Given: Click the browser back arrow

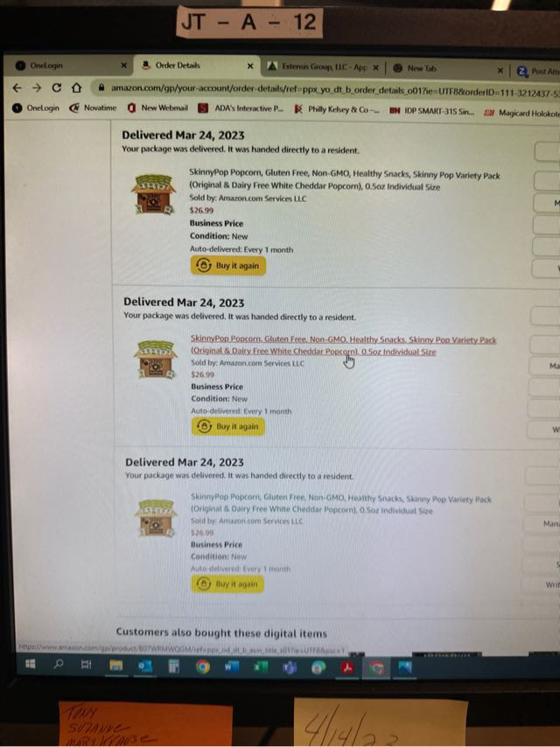Looking at the screenshot, I should (17, 87).
